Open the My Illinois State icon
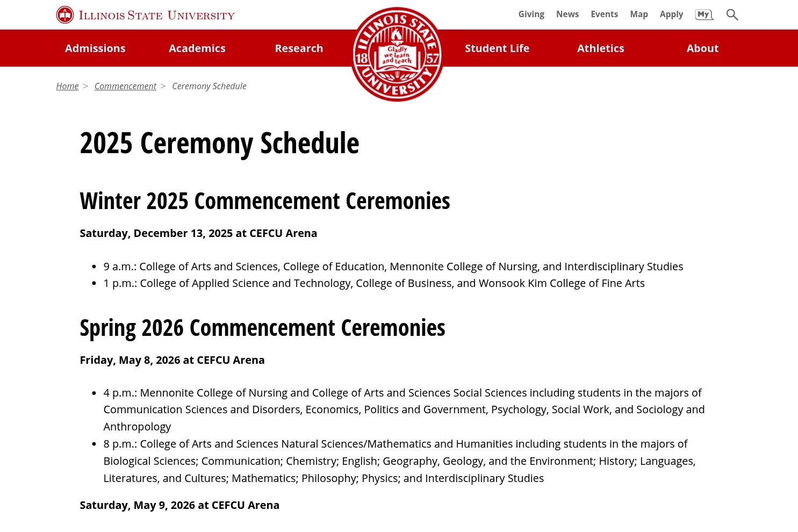 pyautogui.click(x=704, y=15)
